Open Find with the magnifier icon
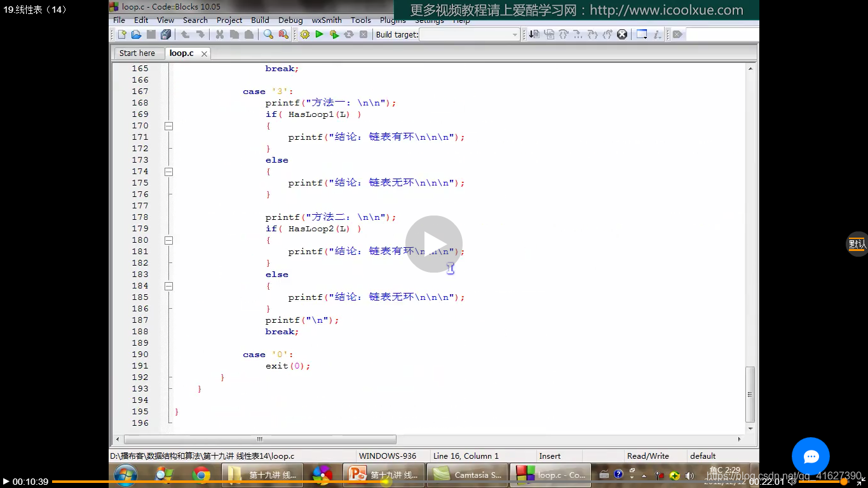The width and height of the screenshot is (868, 488). 268,34
